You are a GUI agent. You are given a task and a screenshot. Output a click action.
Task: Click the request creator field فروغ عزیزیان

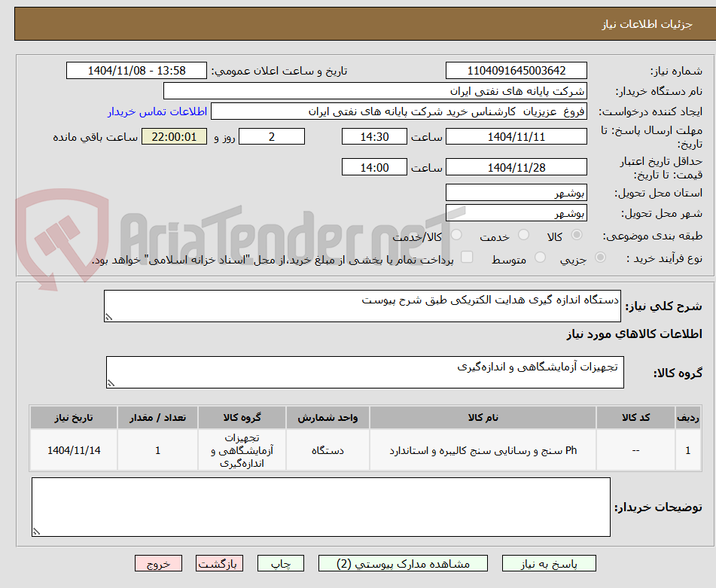click(x=398, y=111)
